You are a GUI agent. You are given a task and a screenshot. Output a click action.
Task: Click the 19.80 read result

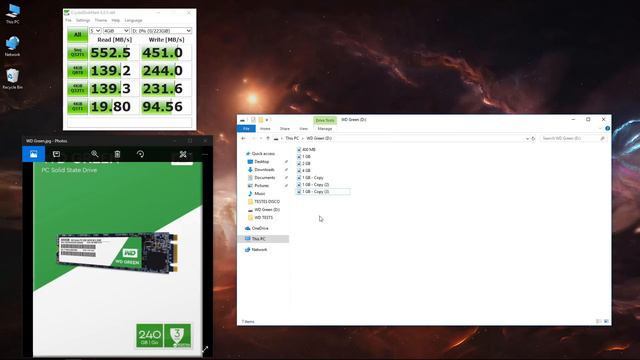(x=114, y=107)
